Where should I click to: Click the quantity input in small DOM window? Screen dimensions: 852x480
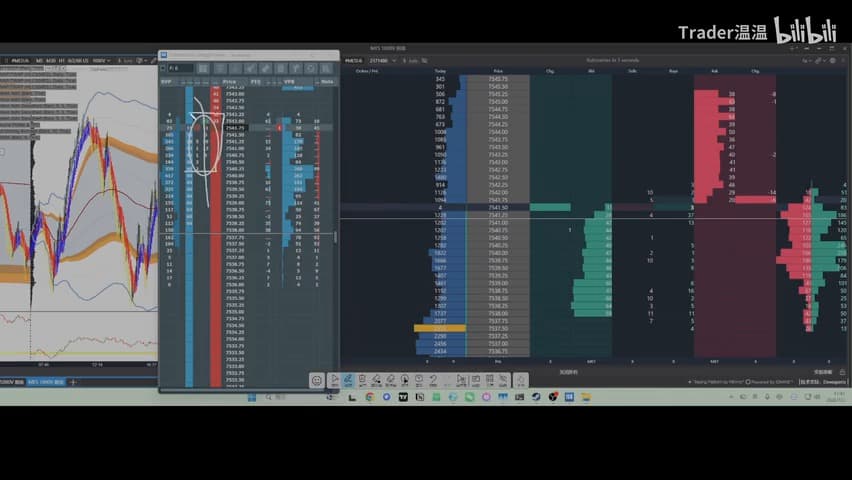point(181,68)
